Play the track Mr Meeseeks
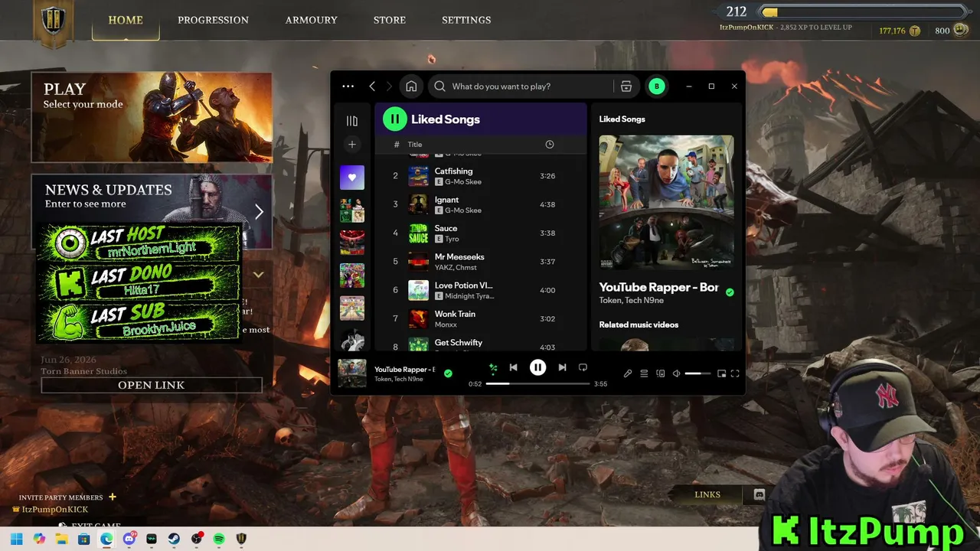Screen dimensions: 980x551 [x=481, y=262]
